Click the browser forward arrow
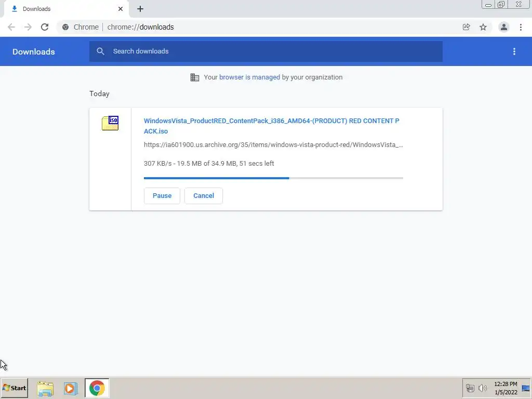Image resolution: width=532 pixels, height=399 pixels. [x=28, y=27]
